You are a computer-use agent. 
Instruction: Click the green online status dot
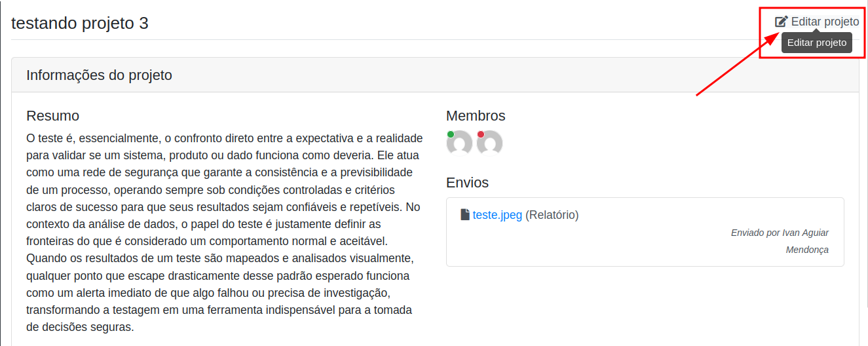[451, 134]
